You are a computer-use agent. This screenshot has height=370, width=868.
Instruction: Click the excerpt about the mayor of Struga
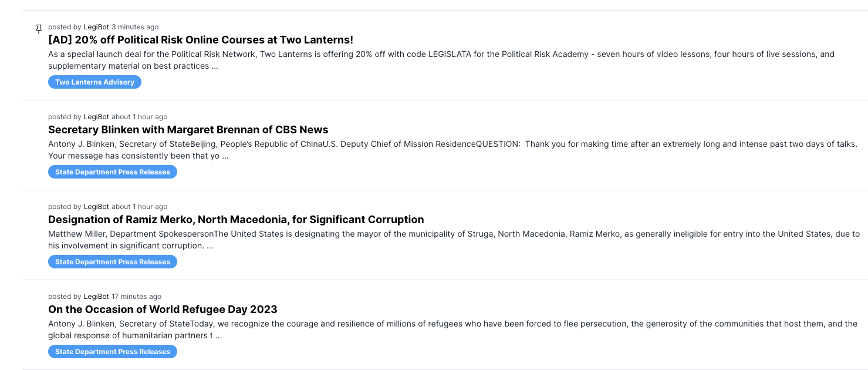(x=454, y=240)
